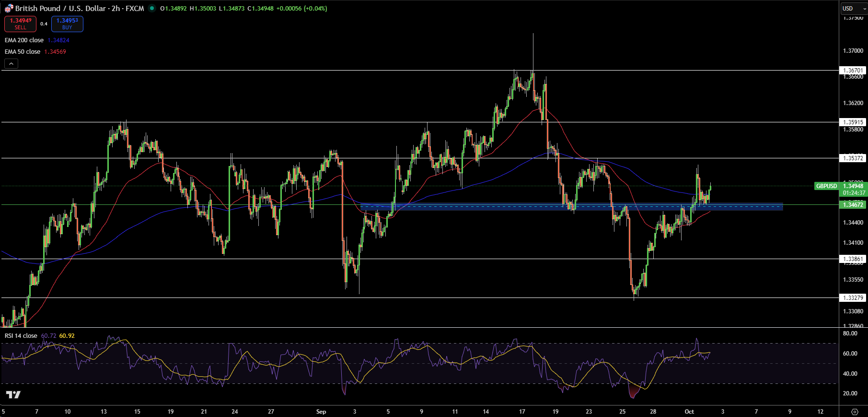Toggle the EMA 200 close indicator legend

pos(24,40)
